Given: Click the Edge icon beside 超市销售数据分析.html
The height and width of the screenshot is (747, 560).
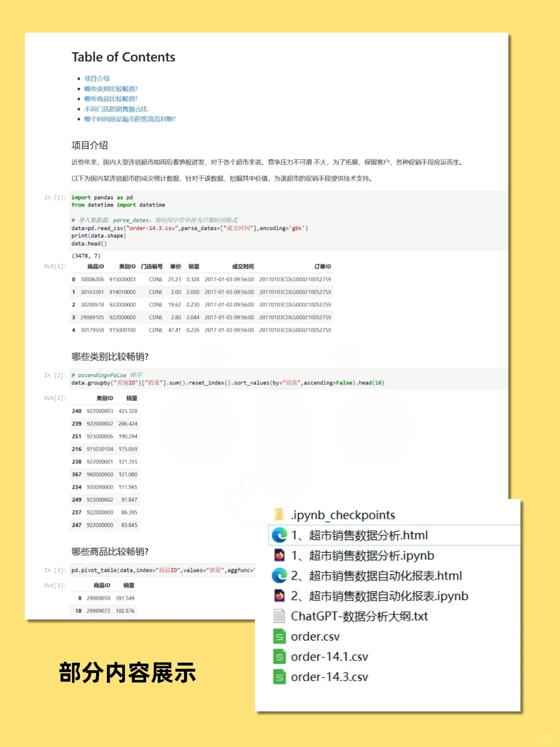Looking at the screenshot, I should (279, 535).
